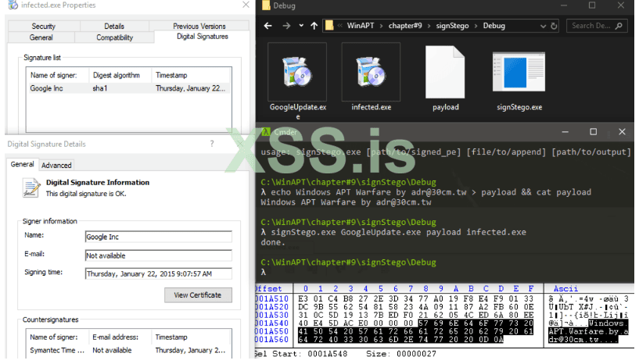Screen dimensions: 639x364
Task: Click the View Certificate button
Action: pos(198,295)
